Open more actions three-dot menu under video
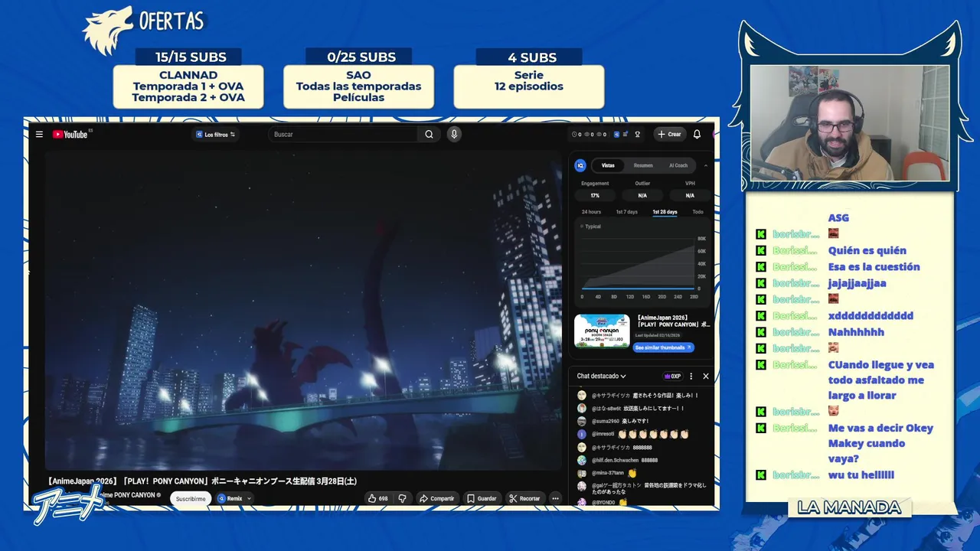This screenshot has height=551, width=980. [x=556, y=498]
